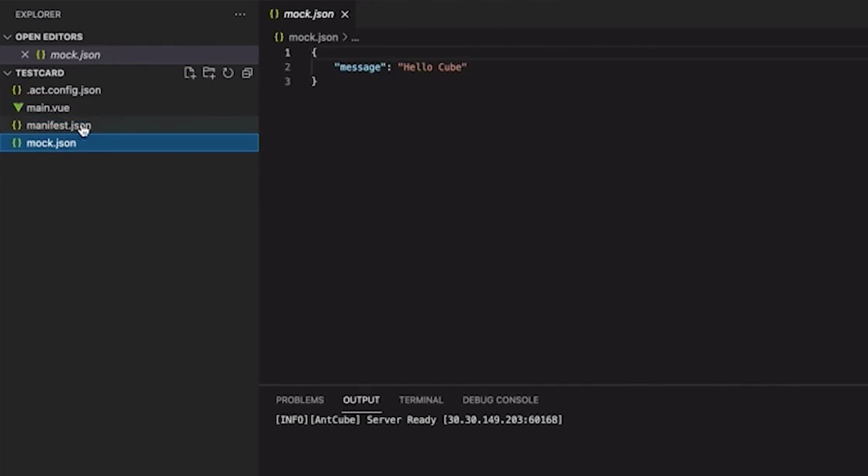The image size is (868, 476).
Task: Switch to the Debug Console tab
Action: pos(500,400)
